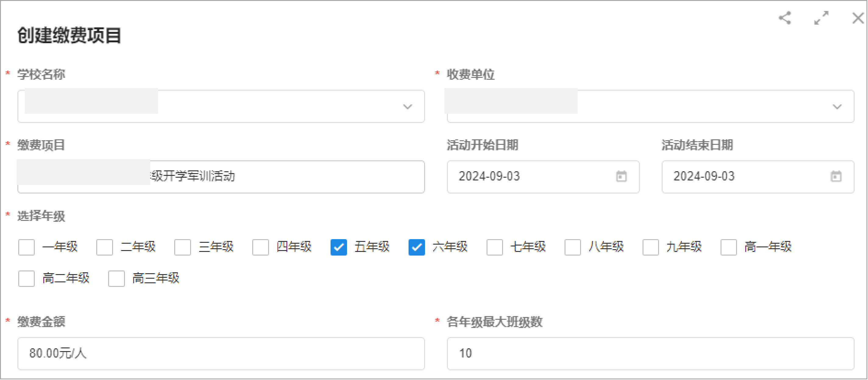Open calendar for 活动结束日期
The height and width of the screenshot is (380, 868).
tap(836, 176)
